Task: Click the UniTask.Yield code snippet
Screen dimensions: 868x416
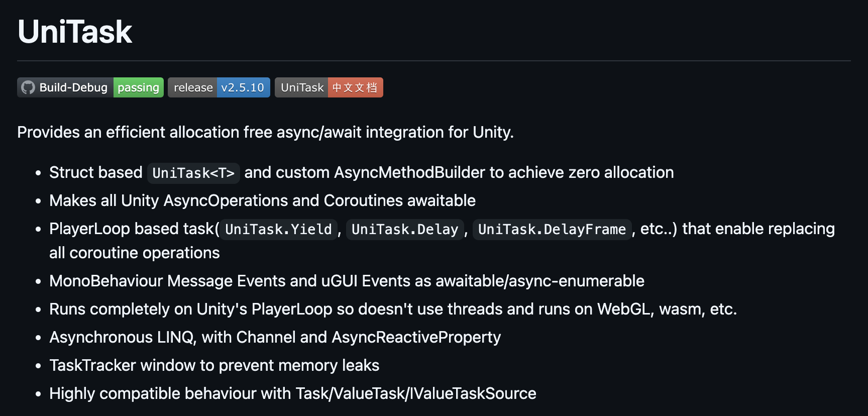Action: click(x=278, y=230)
